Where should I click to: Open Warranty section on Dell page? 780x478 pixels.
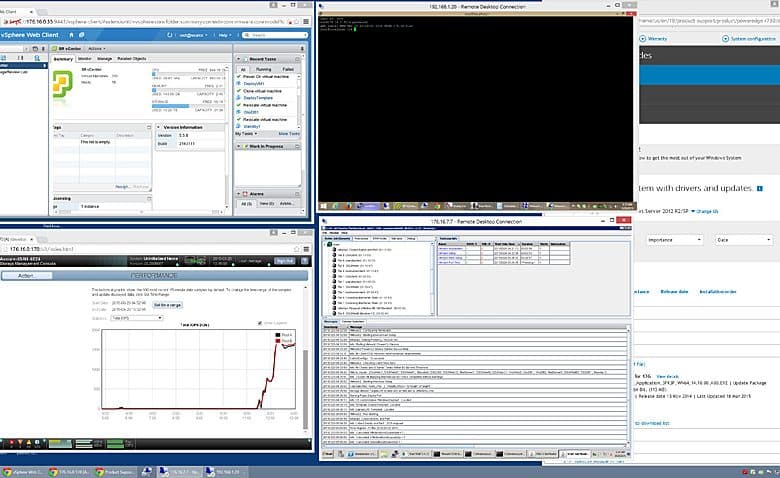pos(653,38)
